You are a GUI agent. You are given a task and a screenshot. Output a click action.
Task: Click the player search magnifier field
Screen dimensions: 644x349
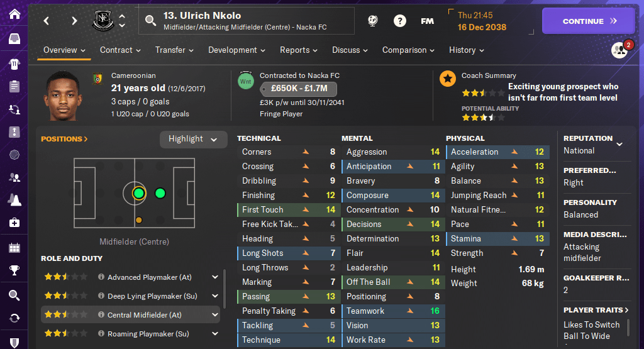point(150,21)
